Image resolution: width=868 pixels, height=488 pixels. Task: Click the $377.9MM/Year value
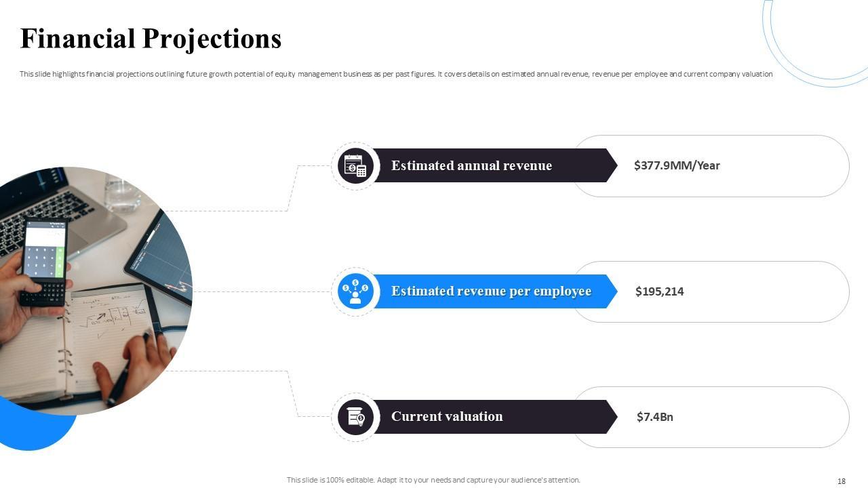coord(677,165)
